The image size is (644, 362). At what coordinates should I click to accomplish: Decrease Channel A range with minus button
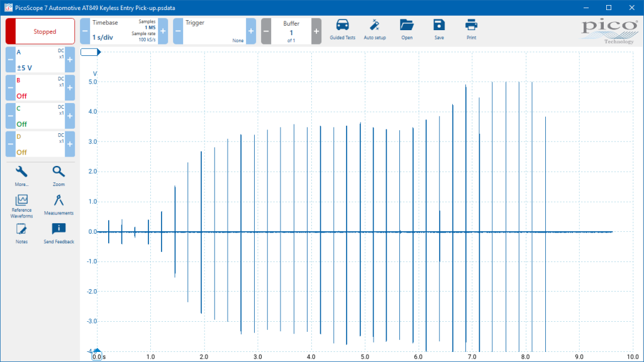(11, 60)
